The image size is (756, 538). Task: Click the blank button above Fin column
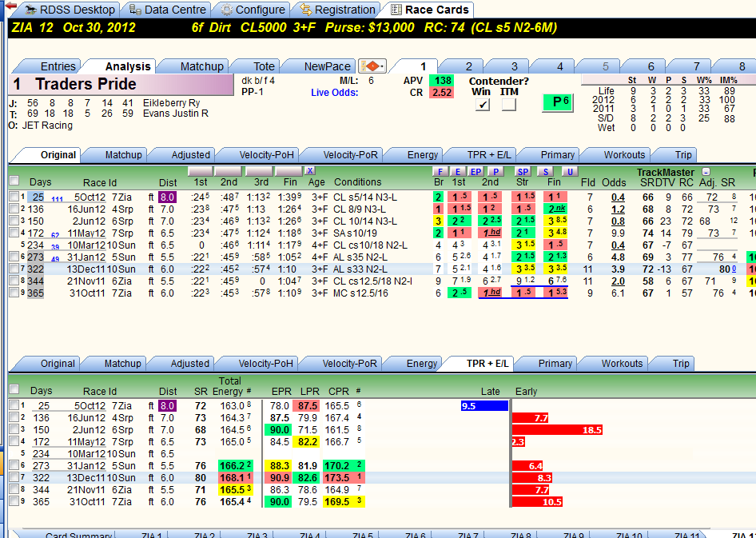(288, 171)
